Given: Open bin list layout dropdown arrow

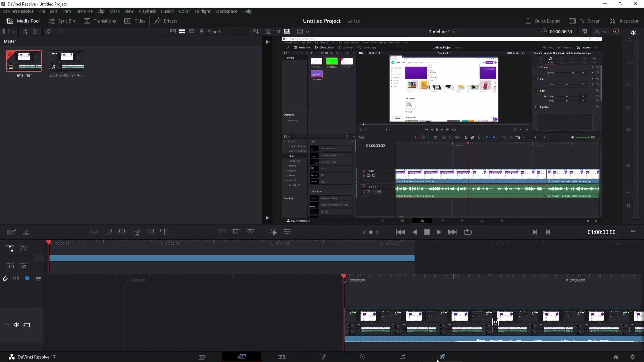Looking at the screenshot, I should pyautogui.click(x=14, y=32).
